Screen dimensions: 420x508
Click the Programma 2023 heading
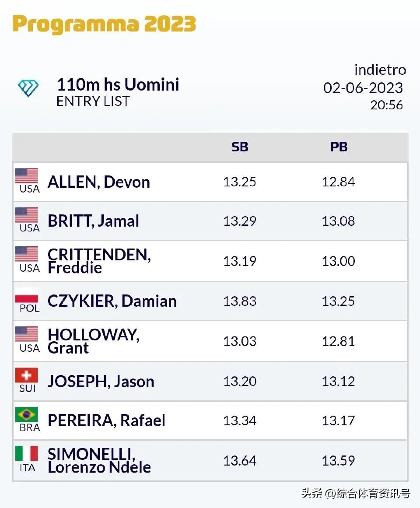tap(104, 25)
